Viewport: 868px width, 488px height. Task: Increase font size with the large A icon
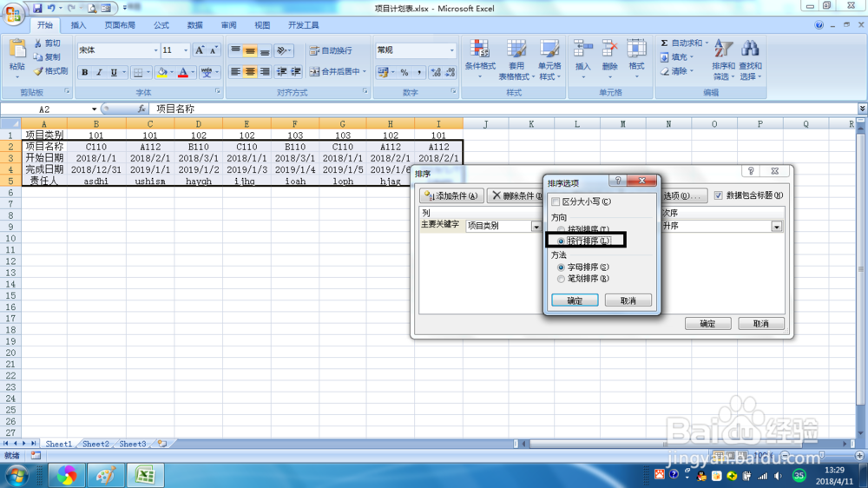pos(200,50)
